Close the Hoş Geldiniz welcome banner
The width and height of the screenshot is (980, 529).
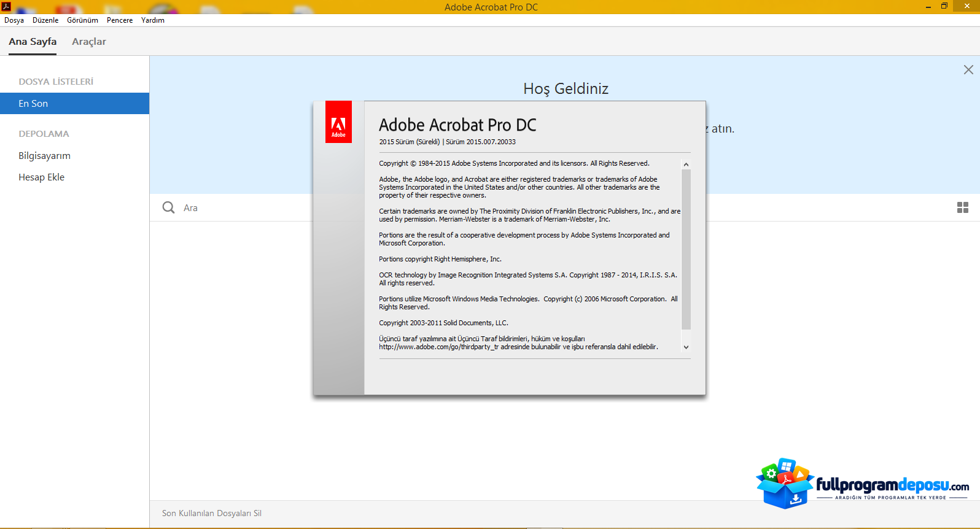(x=968, y=70)
